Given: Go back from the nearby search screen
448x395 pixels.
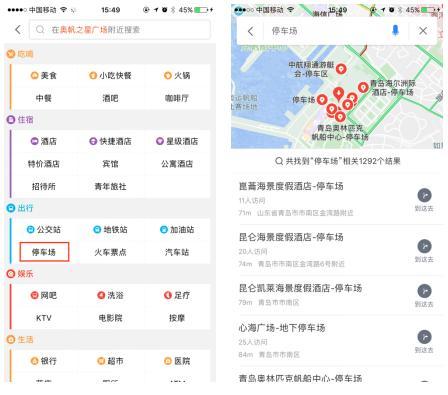Looking at the screenshot, I should 18,30.
